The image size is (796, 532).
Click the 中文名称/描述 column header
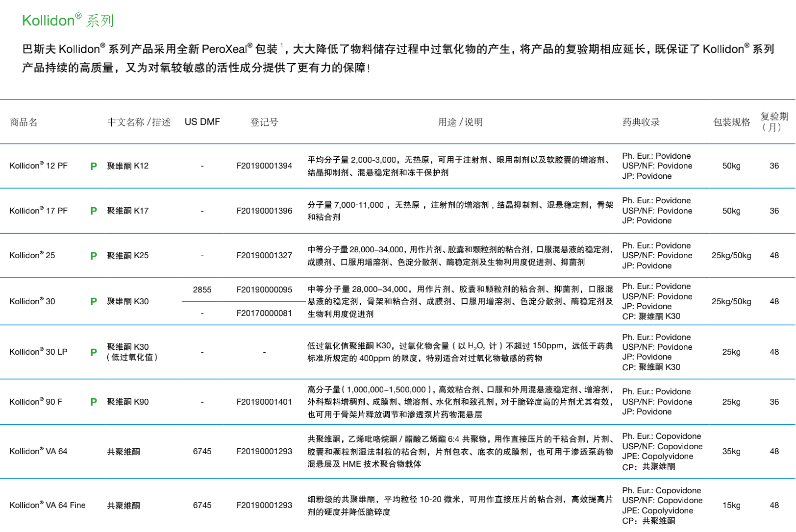pyautogui.click(x=139, y=122)
